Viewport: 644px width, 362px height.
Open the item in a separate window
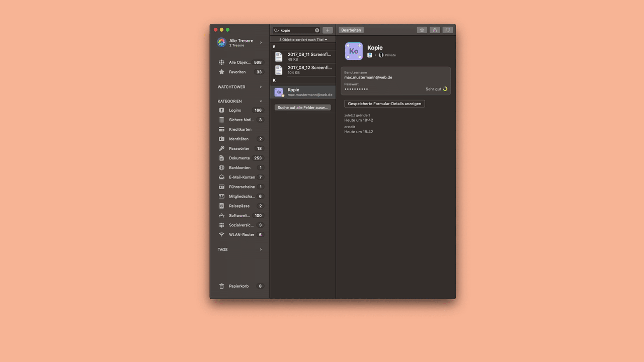tap(448, 30)
